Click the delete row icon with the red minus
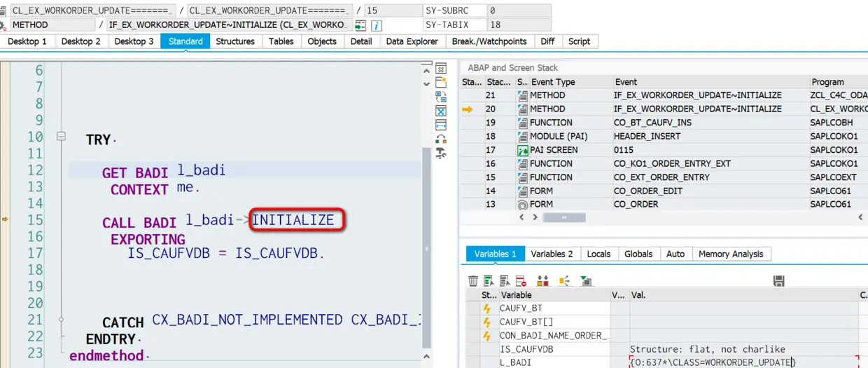868x368 pixels. [x=521, y=280]
